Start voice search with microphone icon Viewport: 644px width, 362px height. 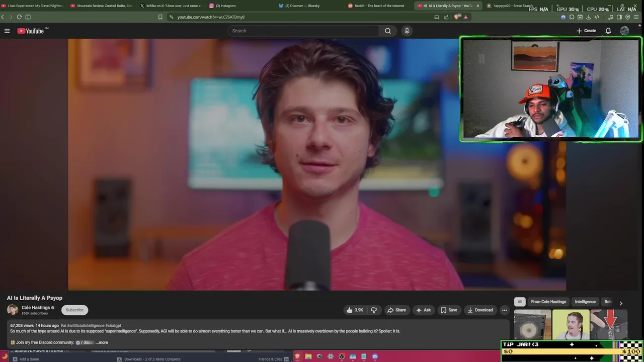pos(407,31)
